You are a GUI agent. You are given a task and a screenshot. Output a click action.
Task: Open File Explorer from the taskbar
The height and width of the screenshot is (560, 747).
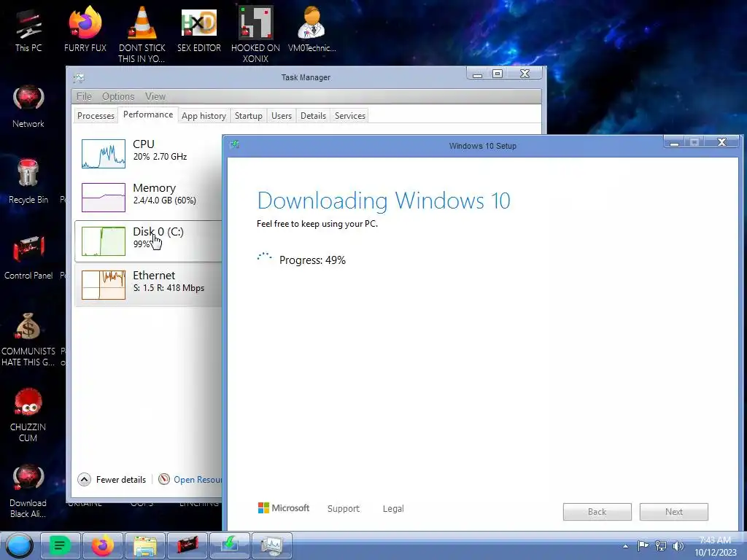pos(145,545)
